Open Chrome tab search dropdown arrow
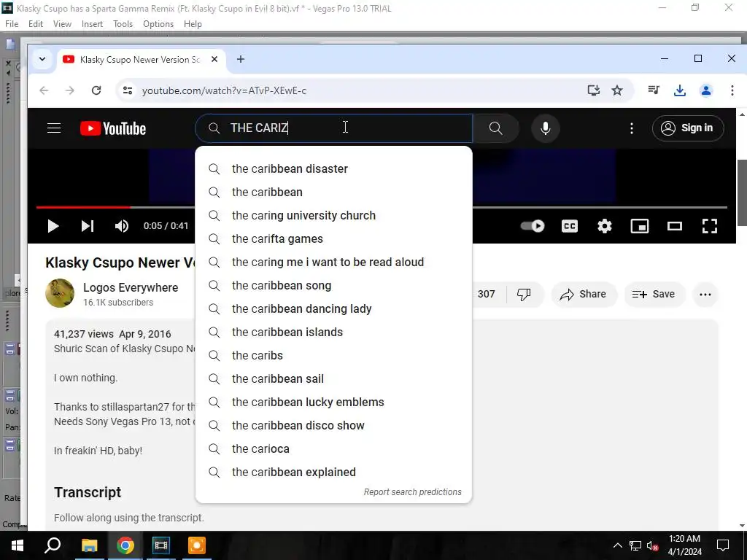The width and height of the screenshot is (747, 560). (x=42, y=59)
